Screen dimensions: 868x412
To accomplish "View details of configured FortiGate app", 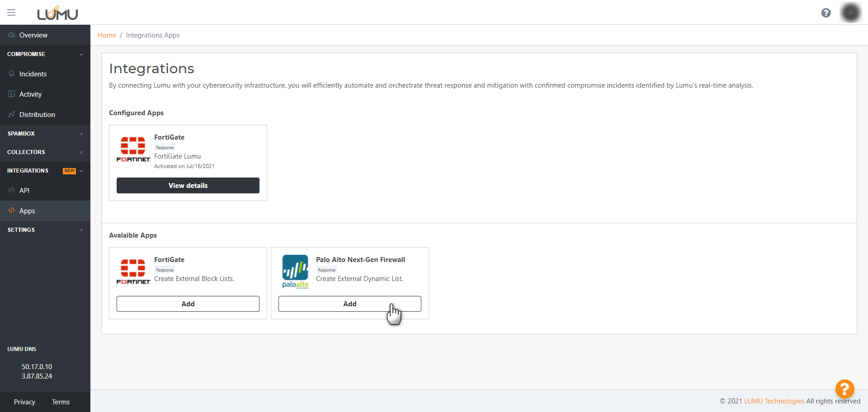I will click(x=188, y=186).
